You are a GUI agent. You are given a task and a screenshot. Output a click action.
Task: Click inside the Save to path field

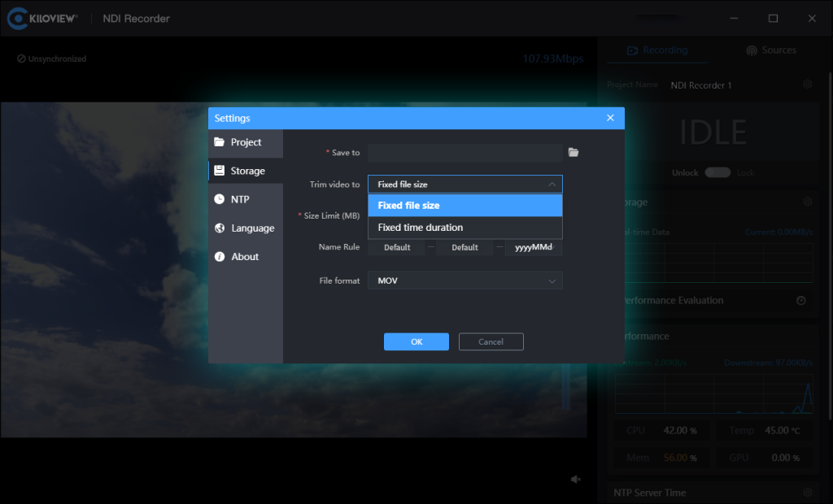tap(464, 153)
